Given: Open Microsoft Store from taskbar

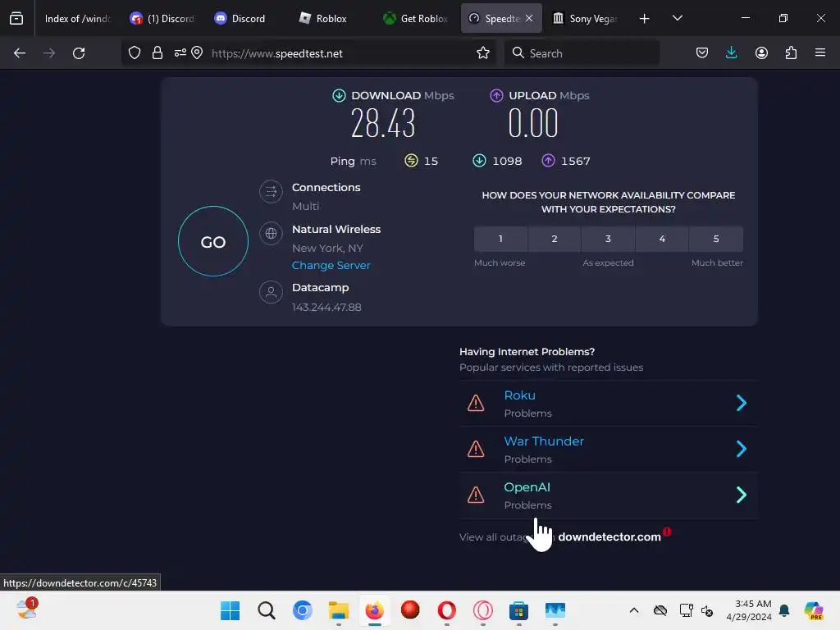Looking at the screenshot, I should (x=518, y=610).
